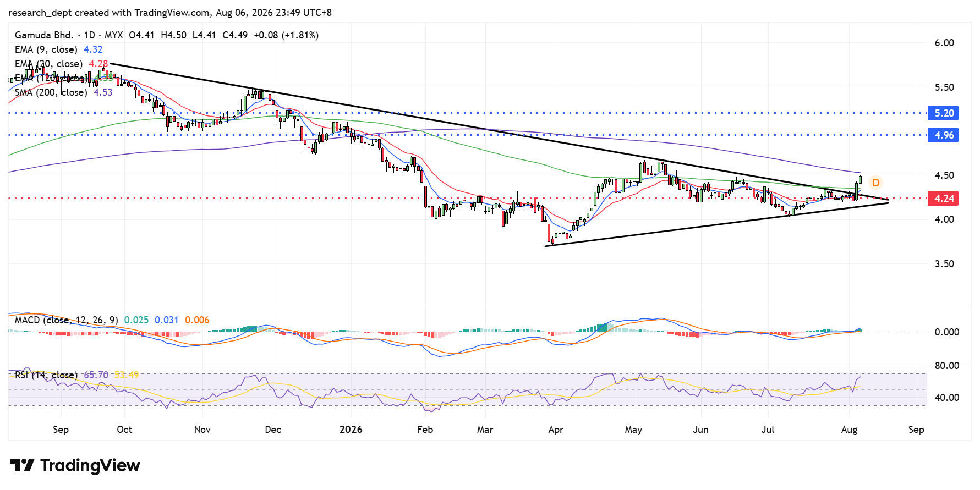This screenshot has height=490, width=980.
Task: Click the EMA 20 value 4.28
Action: click(98, 64)
